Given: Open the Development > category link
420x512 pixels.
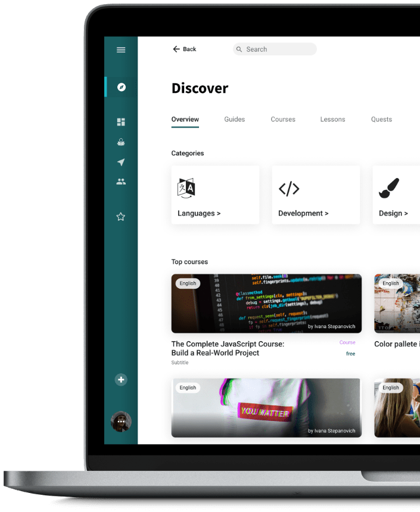Looking at the screenshot, I should point(303,213).
